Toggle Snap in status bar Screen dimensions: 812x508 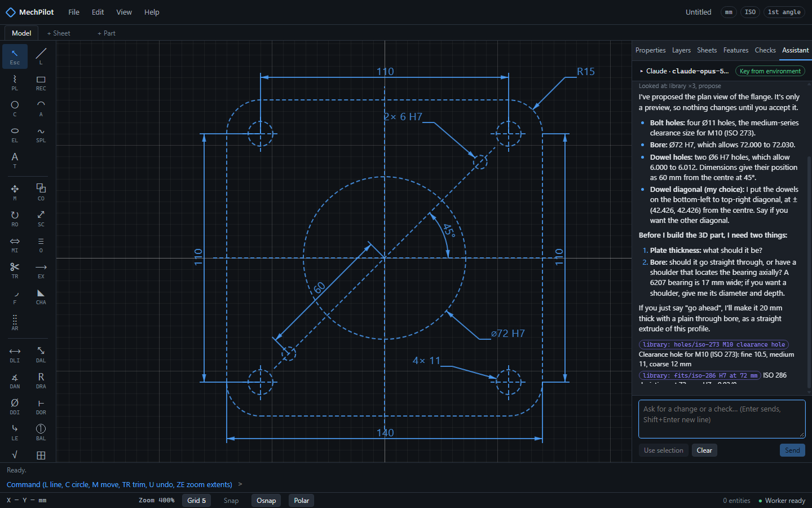231,501
